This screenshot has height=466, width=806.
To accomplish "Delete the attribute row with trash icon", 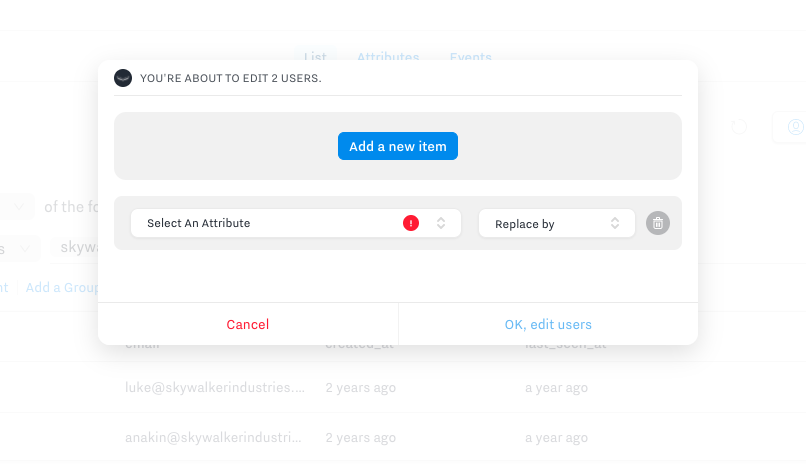I will click(657, 223).
